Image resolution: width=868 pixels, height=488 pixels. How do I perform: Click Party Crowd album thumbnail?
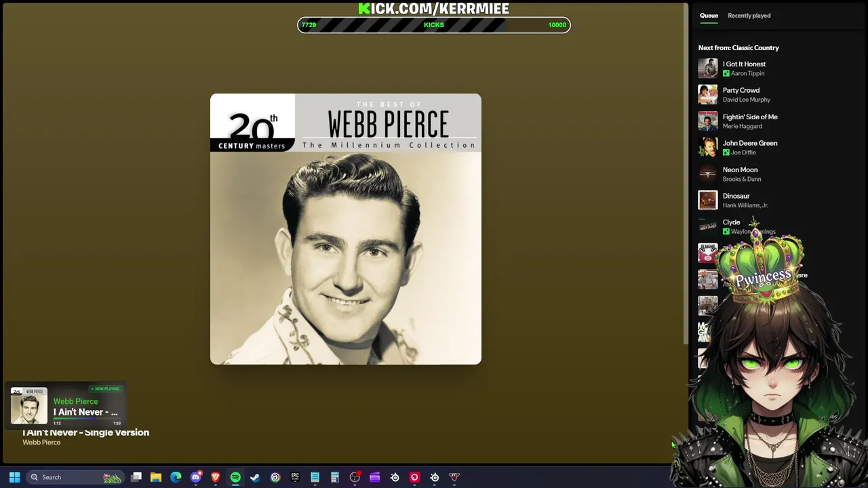click(708, 94)
